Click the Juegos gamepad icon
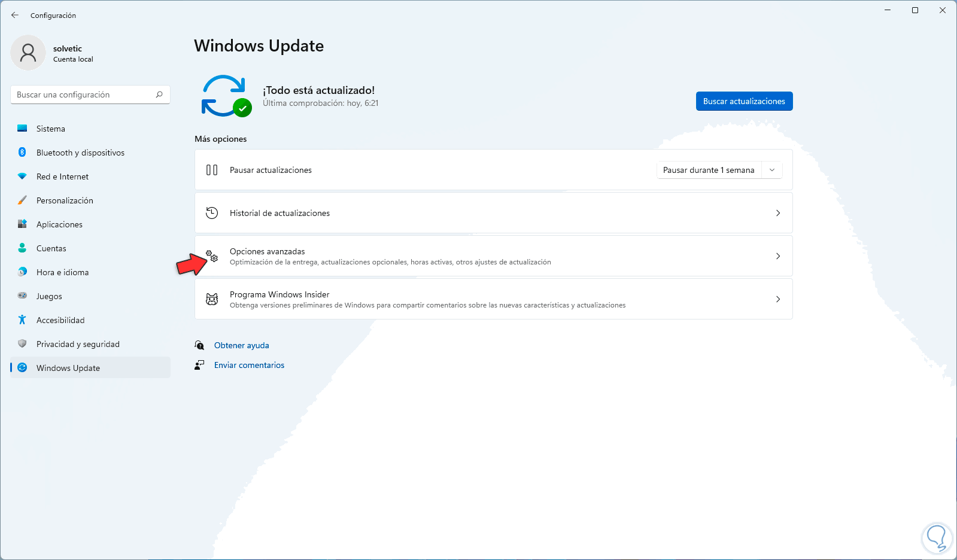Viewport: 957px width, 560px height. point(22,296)
